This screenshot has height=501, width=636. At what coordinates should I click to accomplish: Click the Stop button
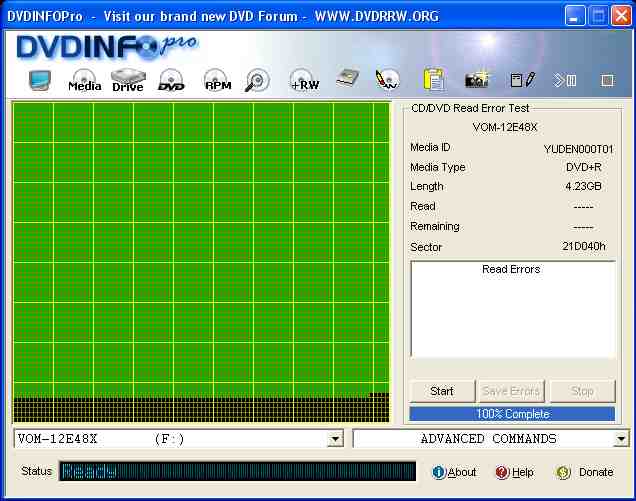(x=582, y=391)
